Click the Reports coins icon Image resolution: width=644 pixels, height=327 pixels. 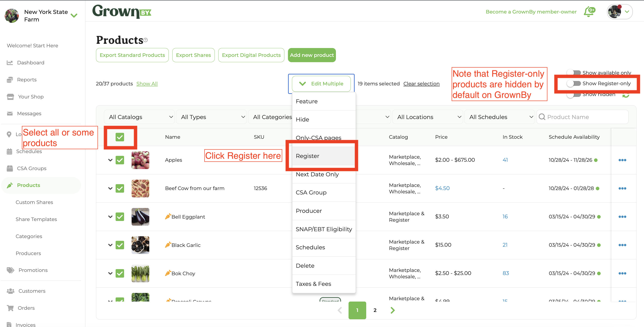[x=10, y=80]
